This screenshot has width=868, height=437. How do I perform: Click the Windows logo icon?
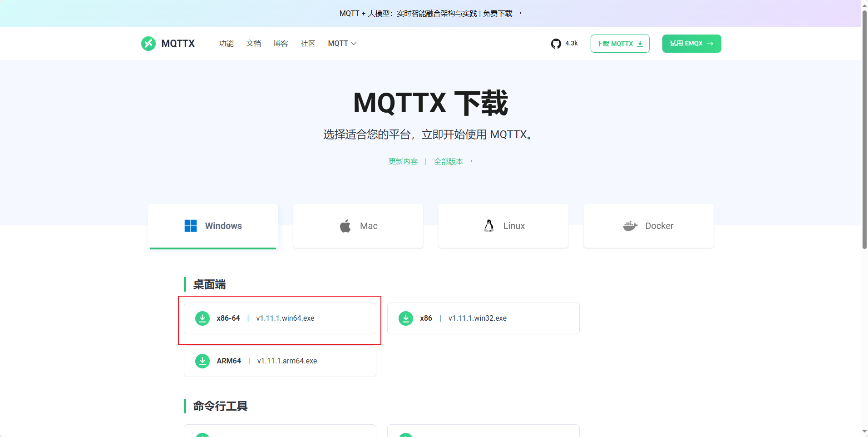(191, 226)
